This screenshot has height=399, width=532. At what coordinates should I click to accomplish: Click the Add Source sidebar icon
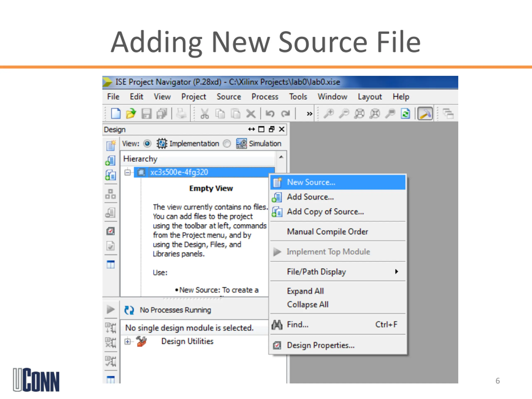(x=110, y=160)
